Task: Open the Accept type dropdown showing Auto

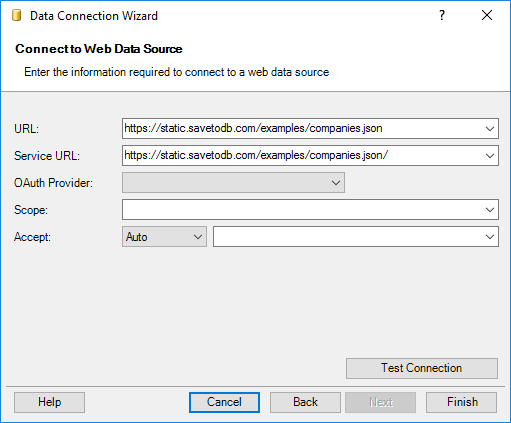Action: [164, 237]
